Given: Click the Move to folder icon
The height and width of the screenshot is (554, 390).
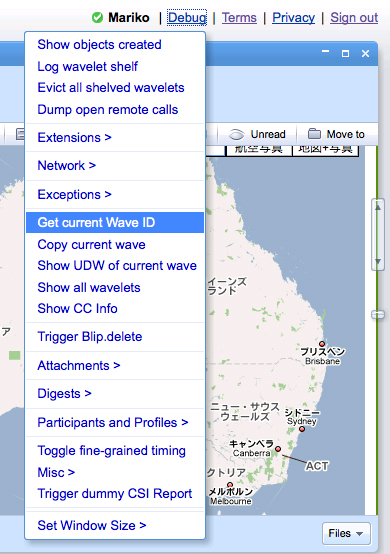Looking at the screenshot, I should click(314, 134).
